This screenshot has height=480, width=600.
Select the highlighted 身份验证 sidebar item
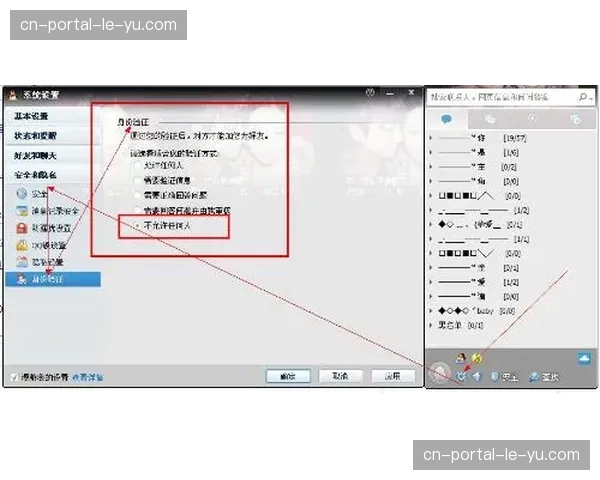(53, 279)
